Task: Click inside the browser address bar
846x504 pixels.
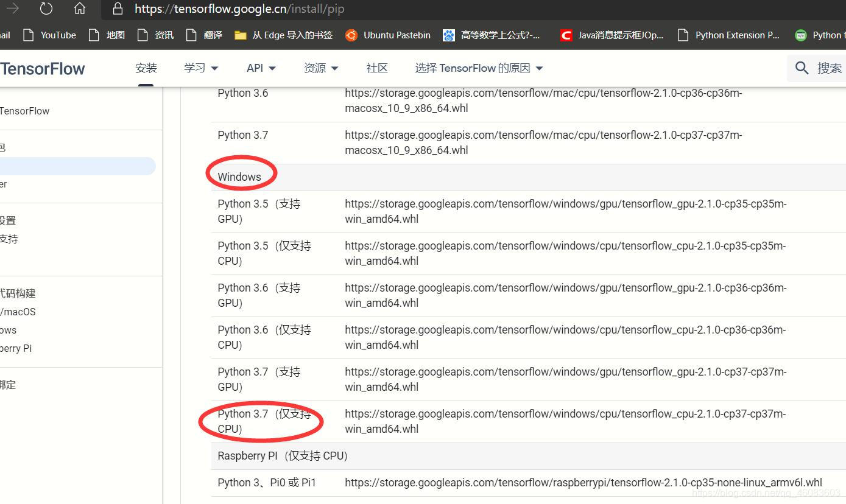Action: tap(274, 9)
